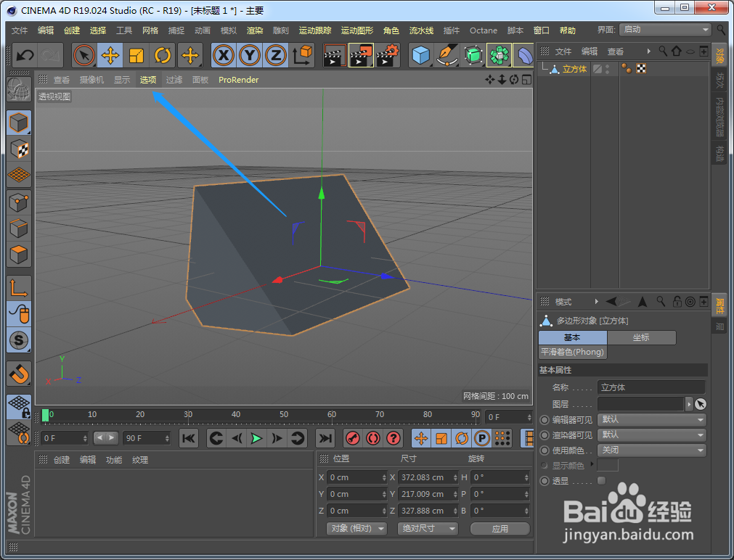Open 对象 (相对) coordinate dropdown
This screenshot has height=560, width=734.
356,529
